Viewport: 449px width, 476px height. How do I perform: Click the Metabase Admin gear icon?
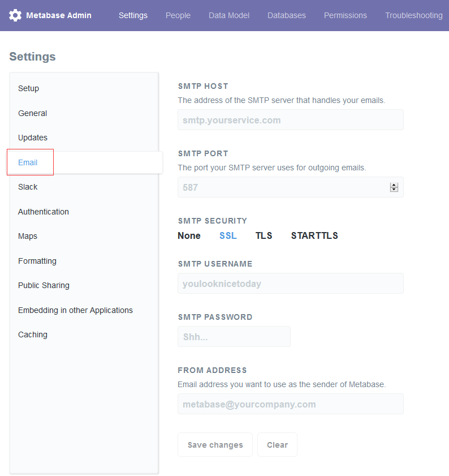(15, 15)
